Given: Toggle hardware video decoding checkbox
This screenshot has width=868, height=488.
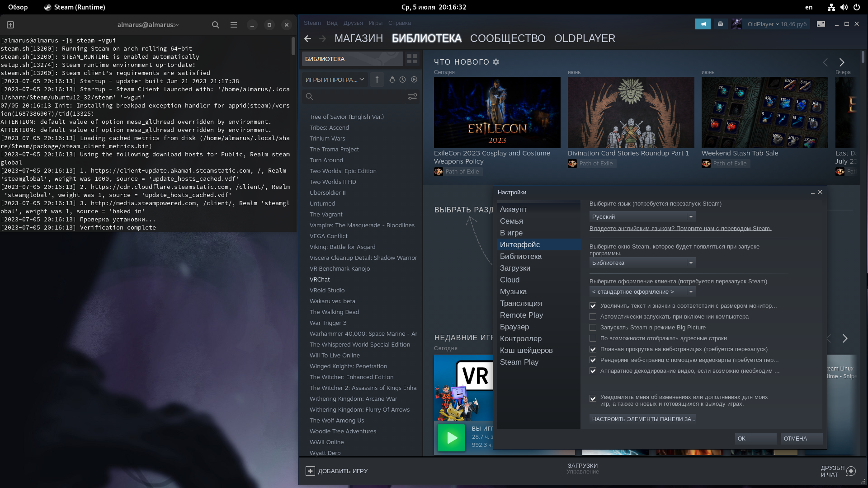Looking at the screenshot, I should (x=593, y=371).
